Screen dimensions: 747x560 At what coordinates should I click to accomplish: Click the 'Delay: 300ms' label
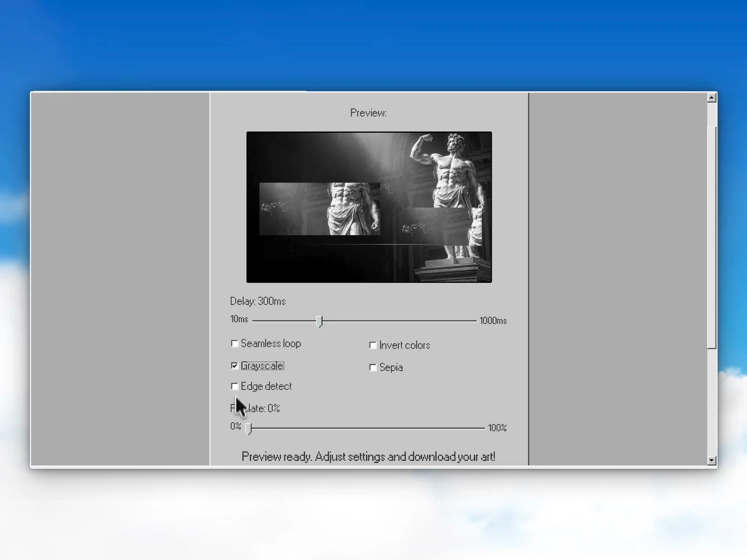point(258,301)
